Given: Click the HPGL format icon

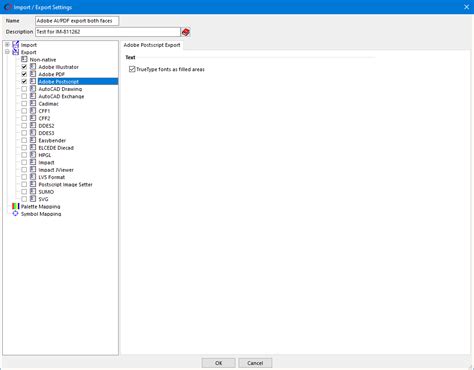Looking at the screenshot, I should click(x=33, y=155).
